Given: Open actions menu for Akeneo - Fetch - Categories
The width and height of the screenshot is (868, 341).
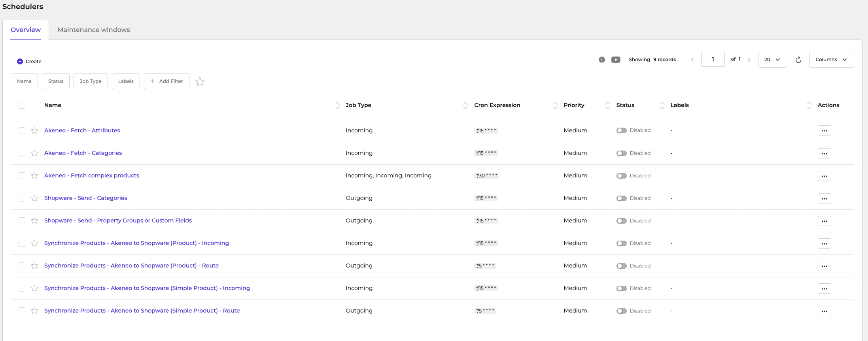Looking at the screenshot, I should (824, 153).
